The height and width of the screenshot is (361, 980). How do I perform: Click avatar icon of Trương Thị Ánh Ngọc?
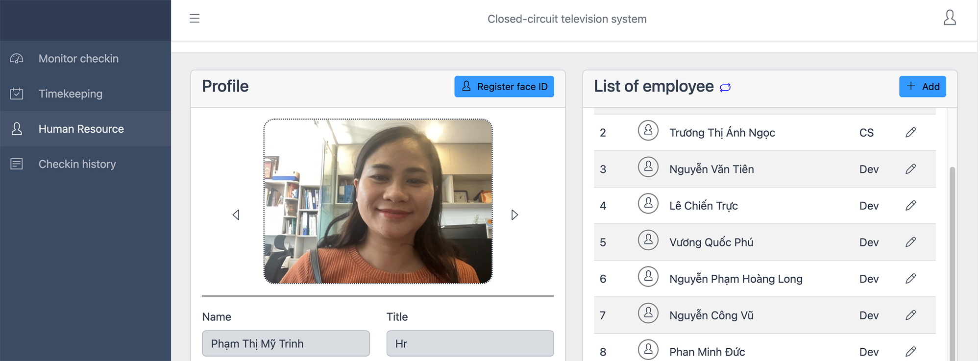[x=648, y=130]
